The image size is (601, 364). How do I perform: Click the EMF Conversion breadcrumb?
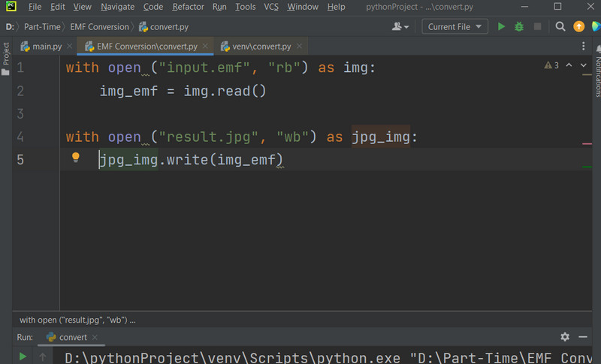(x=99, y=27)
